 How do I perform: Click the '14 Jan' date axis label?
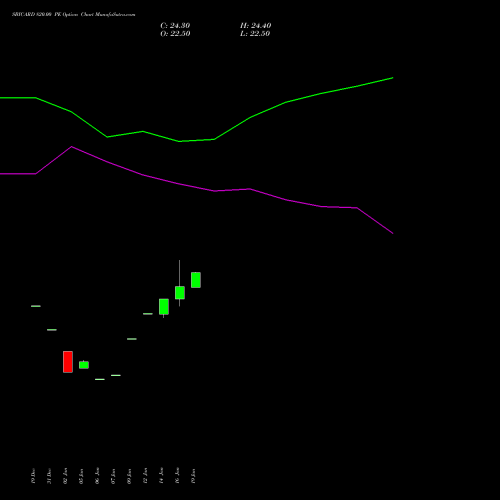[x=161, y=476]
